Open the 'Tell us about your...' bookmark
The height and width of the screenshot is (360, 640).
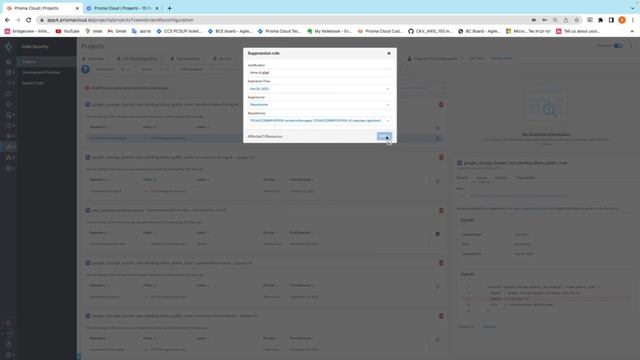click(x=578, y=31)
